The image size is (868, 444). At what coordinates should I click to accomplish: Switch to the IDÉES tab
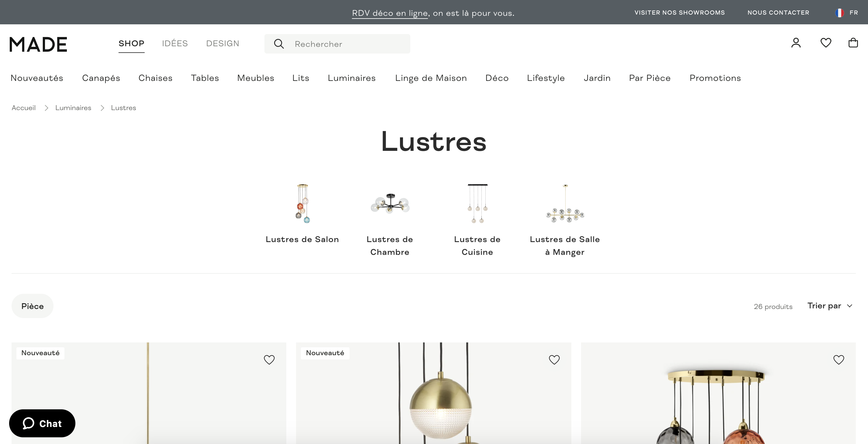(174, 43)
